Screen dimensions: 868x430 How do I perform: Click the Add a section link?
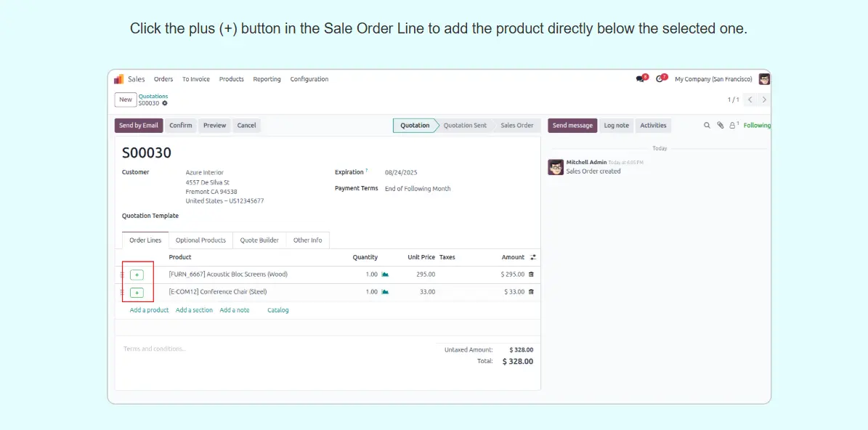pyautogui.click(x=194, y=310)
